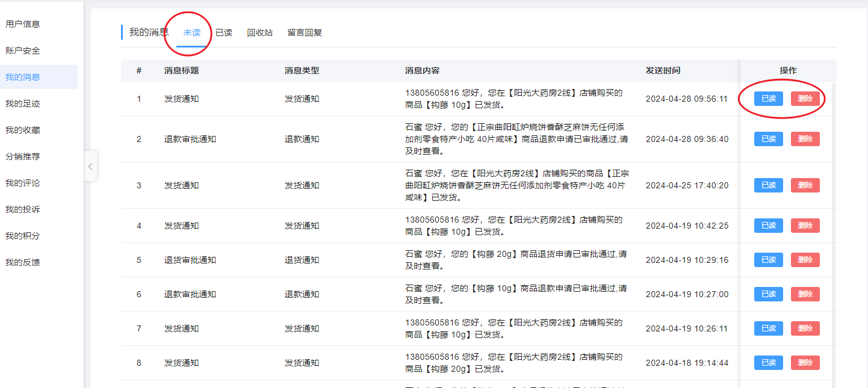
Task: Mark message 1 as 已读
Action: pos(769,99)
